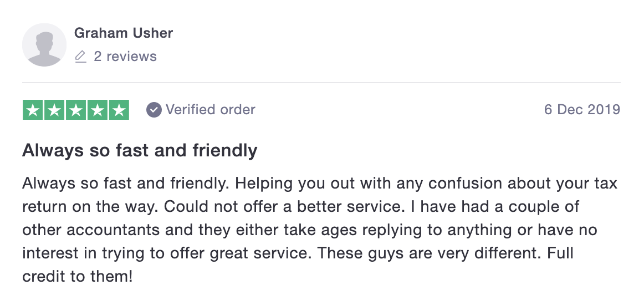
Task: Click the first green rating star
Action: pyautogui.click(x=33, y=110)
